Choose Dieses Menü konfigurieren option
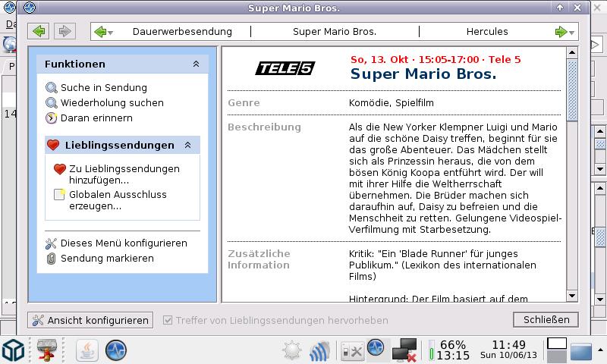Image resolution: width=607 pixels, height=364 pixels. coord(123,243)
